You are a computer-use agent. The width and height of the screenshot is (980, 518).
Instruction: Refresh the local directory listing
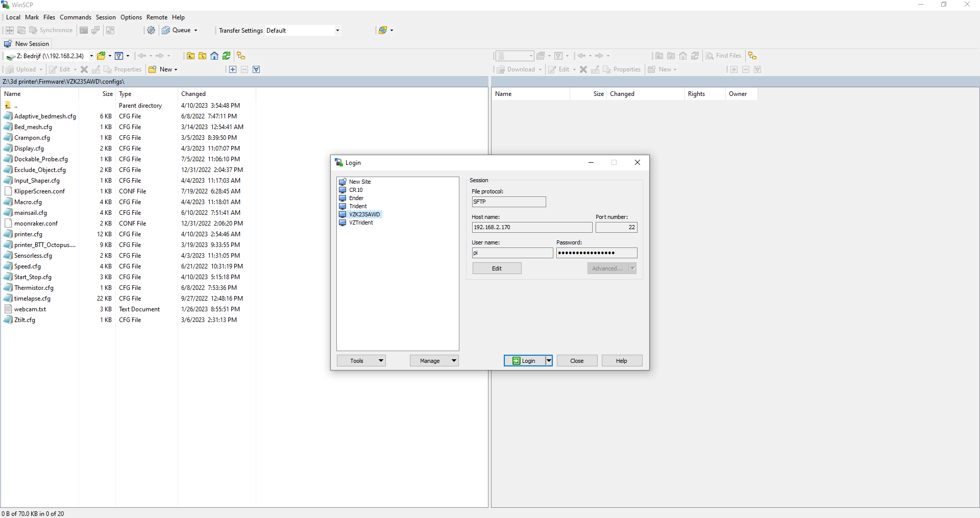click(226, 56)
